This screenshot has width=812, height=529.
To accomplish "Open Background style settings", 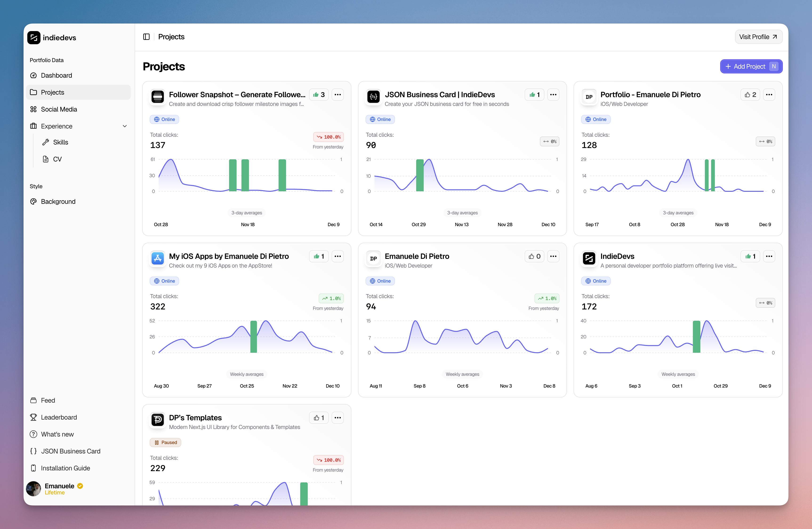I will (x=58, y=202).
